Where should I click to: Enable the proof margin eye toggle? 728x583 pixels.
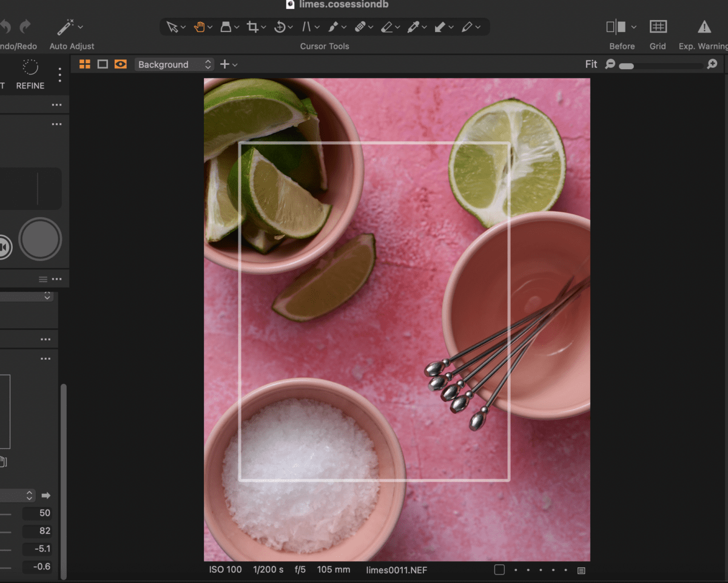coord(120,64)
